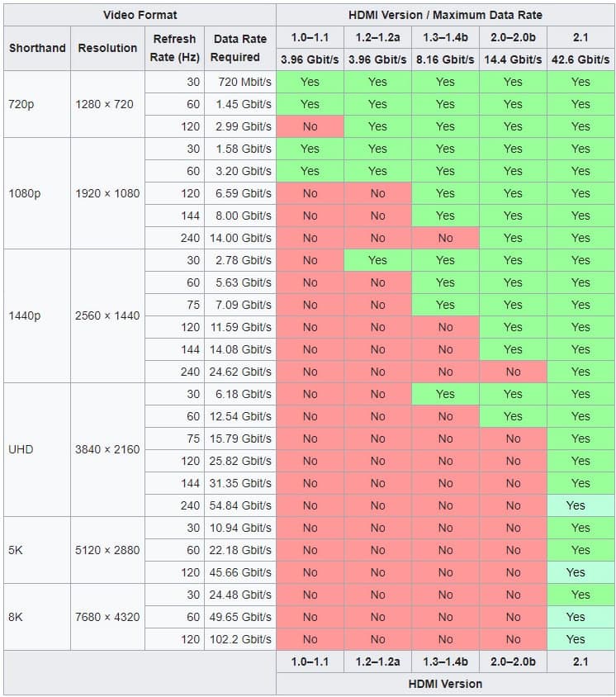Click the 1.2–1.2a Yes cell in the 2.78 Gbit/s row
The image size is (616, 697).
(x=378, y=260)
